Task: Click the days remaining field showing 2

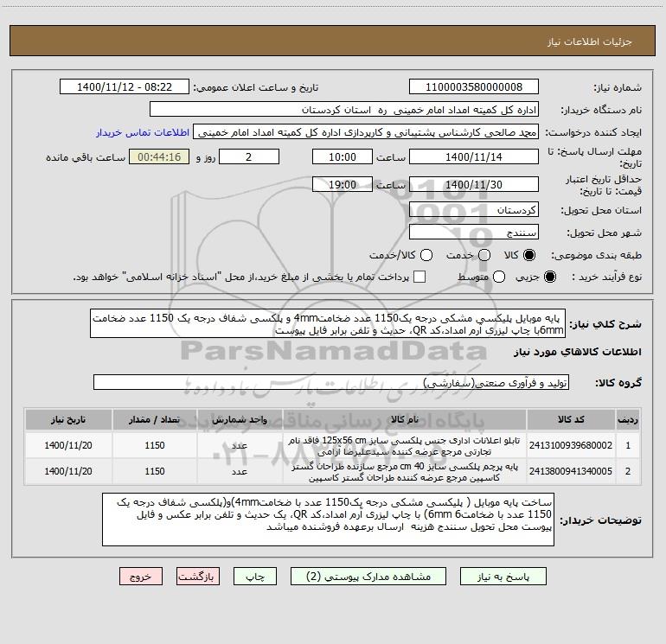Action: tap(249, 156)
